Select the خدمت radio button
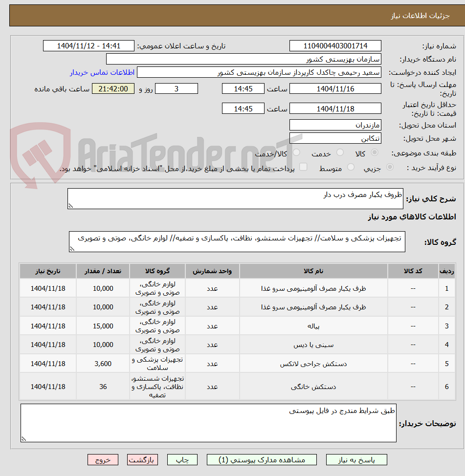The height and width of the screenshot is (476, 465). pyautogui.click(x=340, y=152)
